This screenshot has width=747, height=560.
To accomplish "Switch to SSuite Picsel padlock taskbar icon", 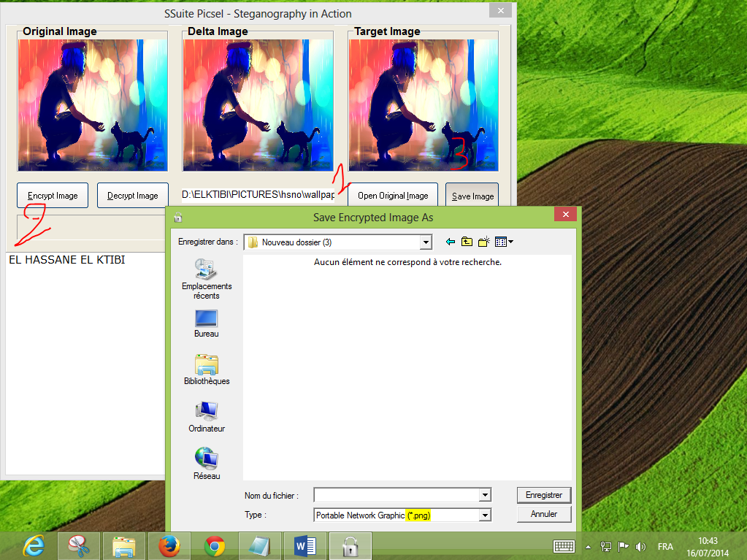I will 350,545.
